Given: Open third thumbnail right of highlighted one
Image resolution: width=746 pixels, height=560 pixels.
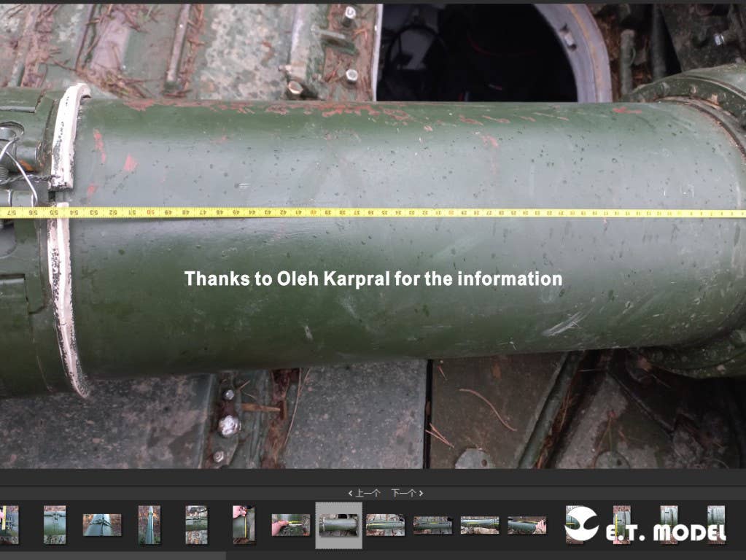Looking at the screenshot, I should coord(479,525).
